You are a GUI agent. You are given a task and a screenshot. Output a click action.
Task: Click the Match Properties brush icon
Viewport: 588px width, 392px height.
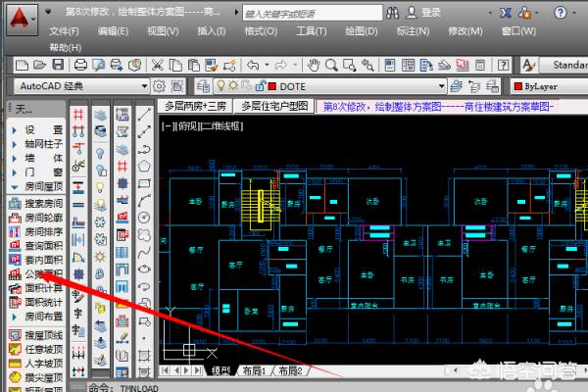pos(212,66)
